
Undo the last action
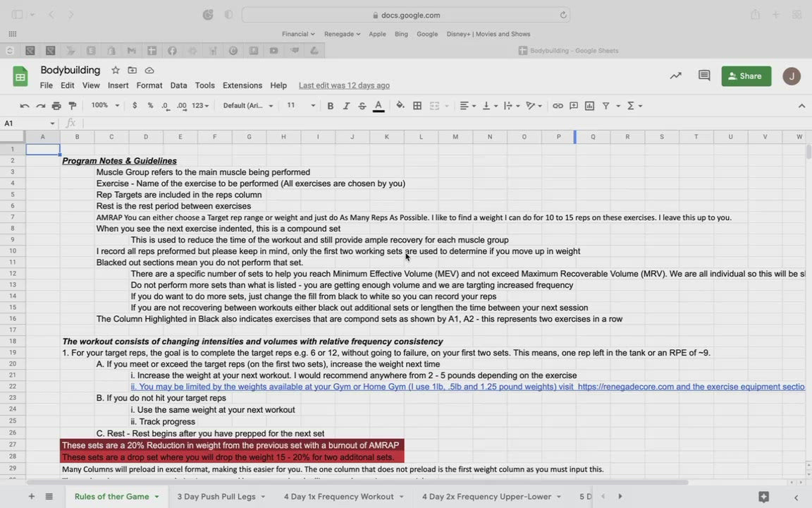click(25, 106)
